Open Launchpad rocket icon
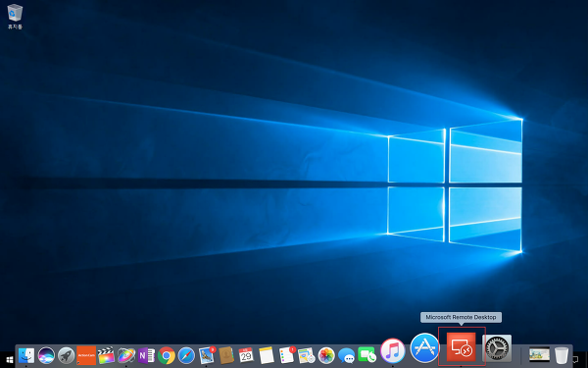This screenshot has width=588, height=368. point(66,355)
